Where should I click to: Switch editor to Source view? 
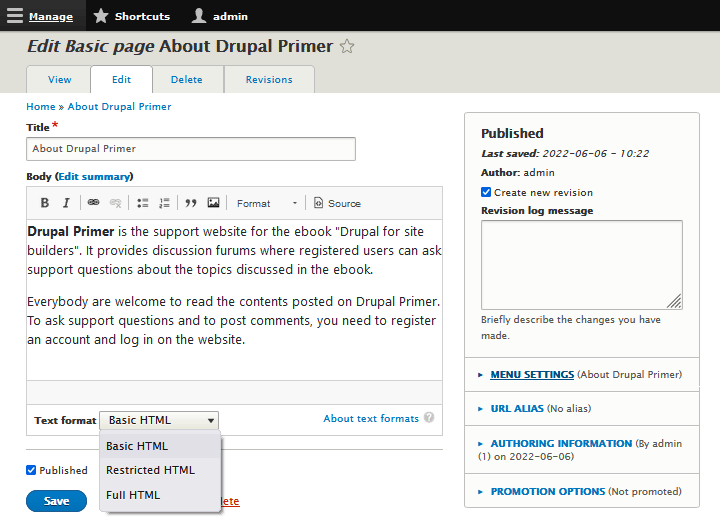(337, 203)
